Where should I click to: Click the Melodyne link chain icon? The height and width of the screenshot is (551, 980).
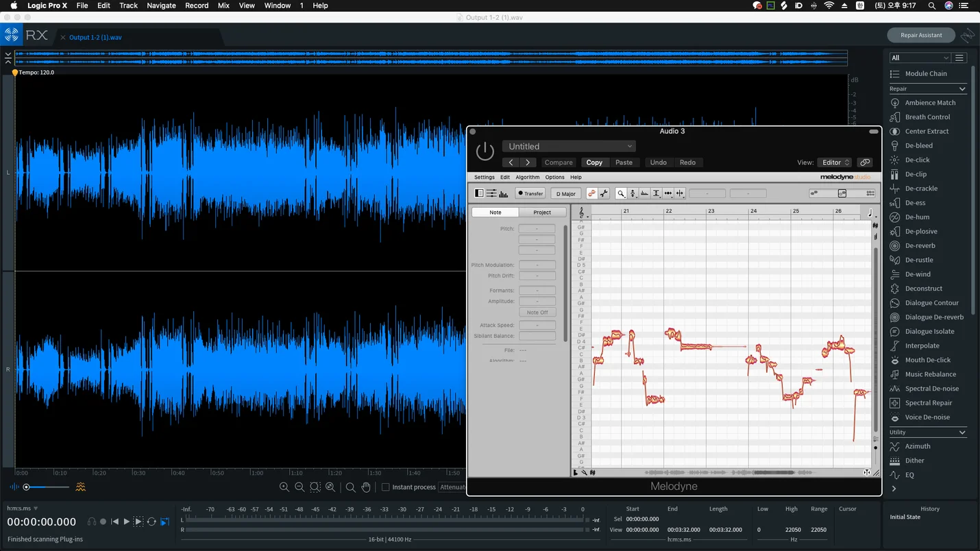pyautogui.click(x=865, y=162)
